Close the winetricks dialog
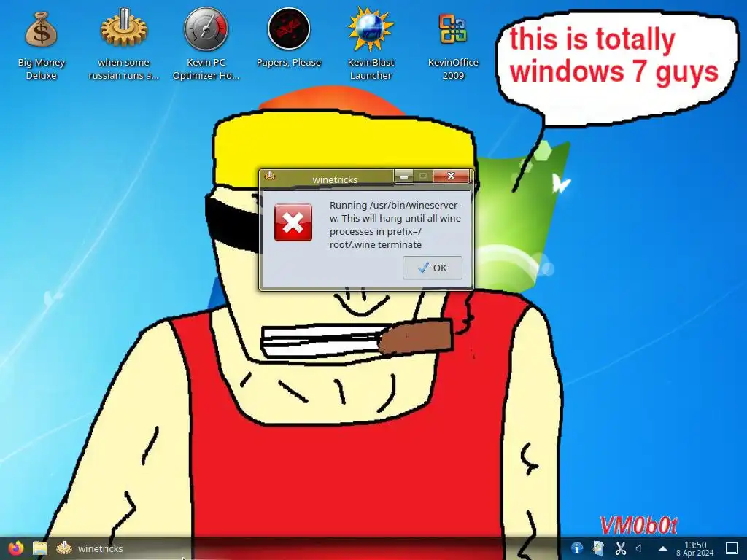 (x=451, y=176)
